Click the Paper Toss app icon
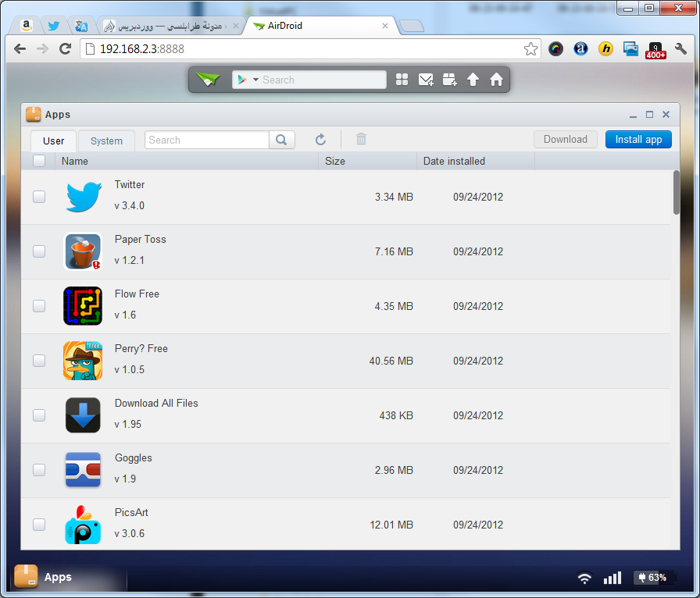The width and height of the screenshot is (700, 598). tap(83, 251)
